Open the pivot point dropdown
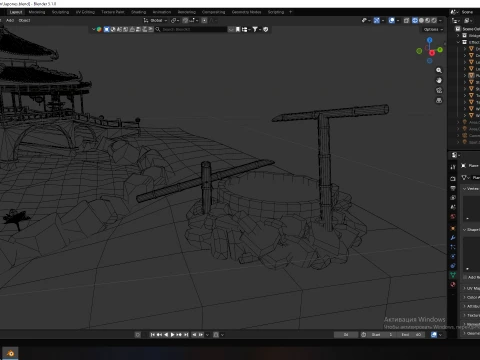The width and height of the screenshot is (480, 360). tap(175, 20)
